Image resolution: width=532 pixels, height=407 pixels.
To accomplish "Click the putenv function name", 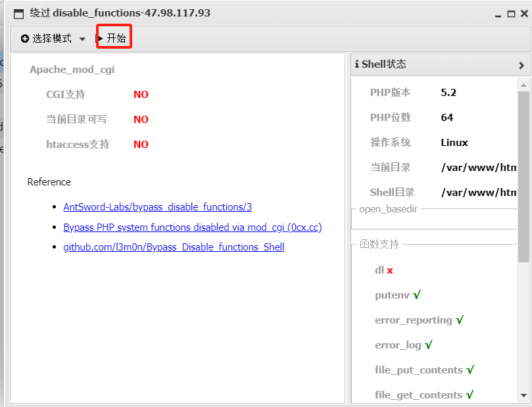I will (x=392, y=295).
